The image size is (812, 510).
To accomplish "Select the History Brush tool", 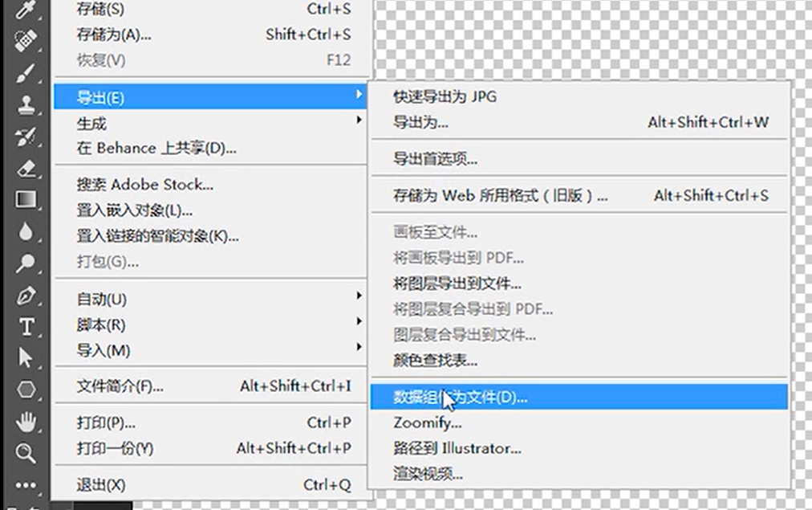I will (x=25, y=137).
